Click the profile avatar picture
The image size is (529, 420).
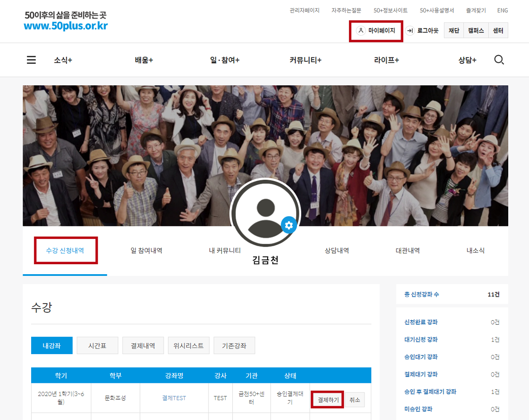(265, 213)
